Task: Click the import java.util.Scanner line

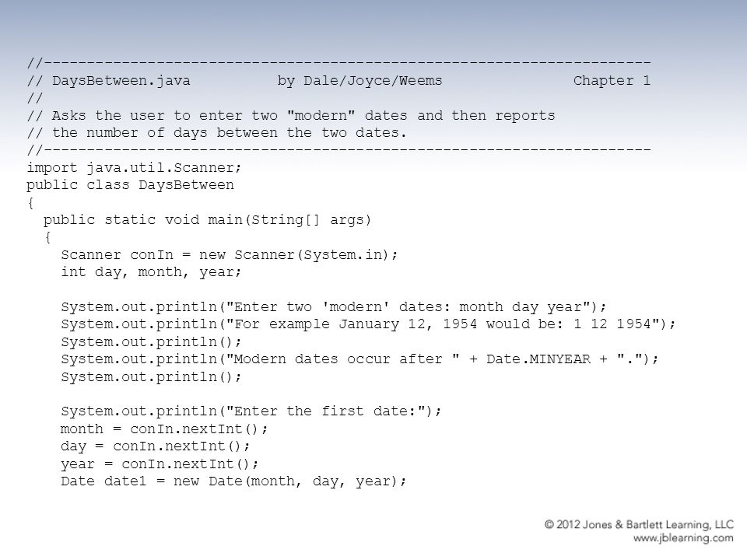Action: [x=135, y=168]
